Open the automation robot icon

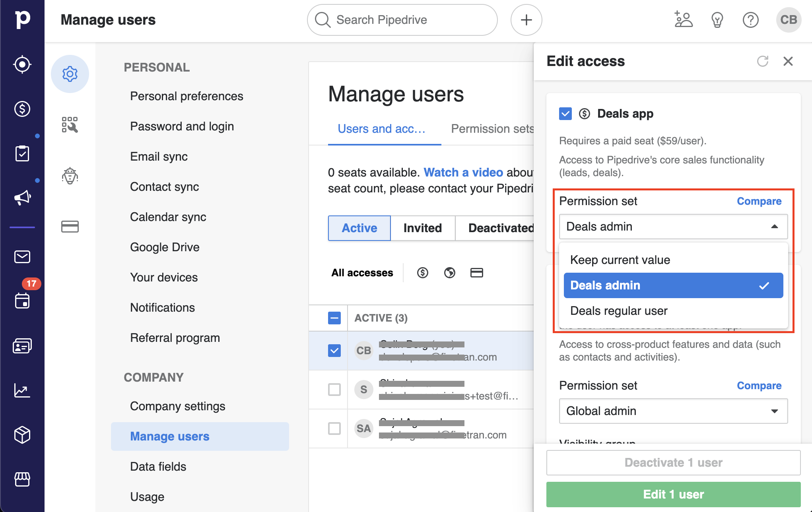(x=70, y=176)
